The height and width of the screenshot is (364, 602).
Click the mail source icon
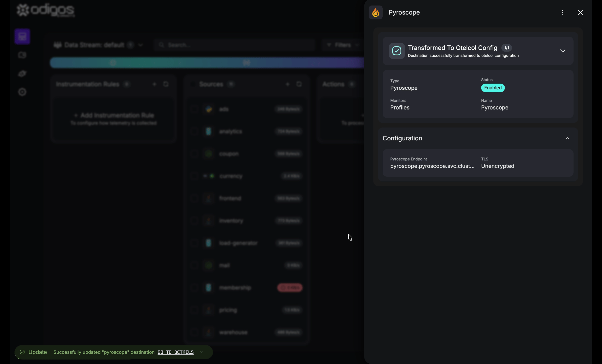pyautogui.click(x=208, y=265)
